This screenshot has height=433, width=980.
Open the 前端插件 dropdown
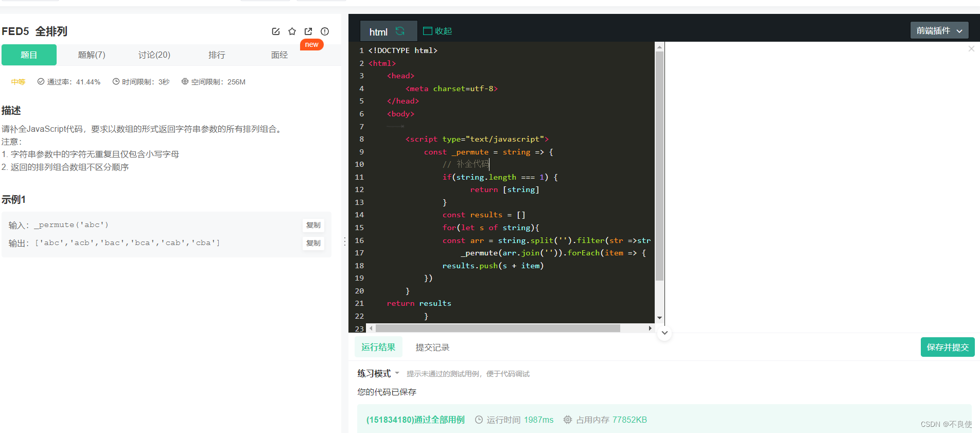(x=939, y=31)
